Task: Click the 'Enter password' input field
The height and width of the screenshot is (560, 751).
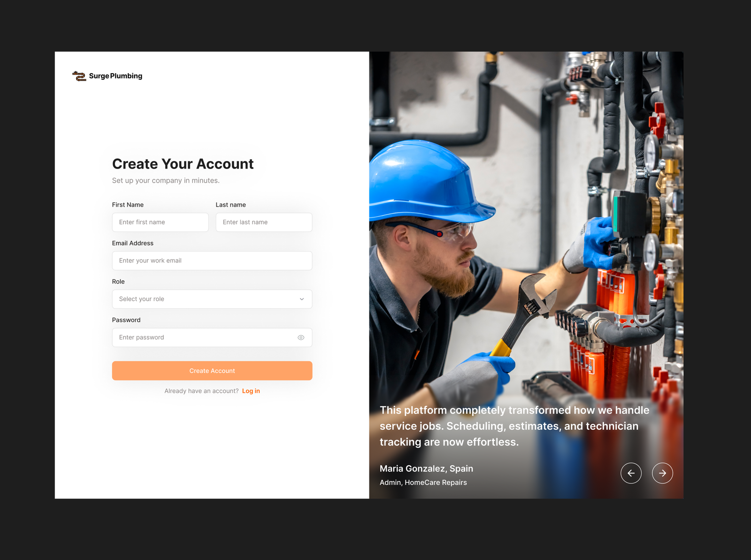Action: [x=202, y=338]
